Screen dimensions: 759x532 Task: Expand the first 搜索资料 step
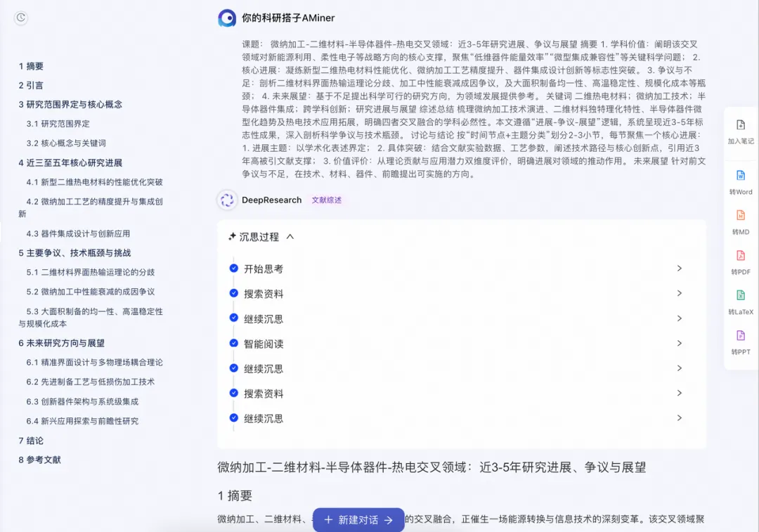coord(679,293)
